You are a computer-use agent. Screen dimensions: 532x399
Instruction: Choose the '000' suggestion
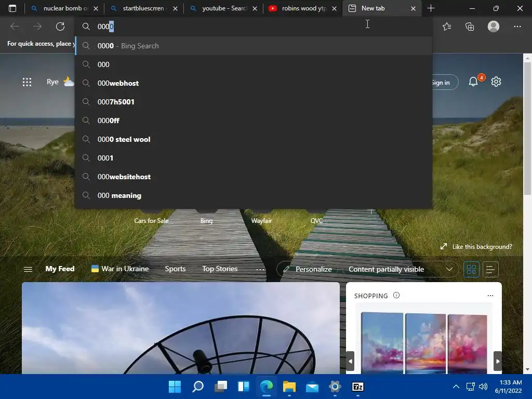[x=254, y=64]
